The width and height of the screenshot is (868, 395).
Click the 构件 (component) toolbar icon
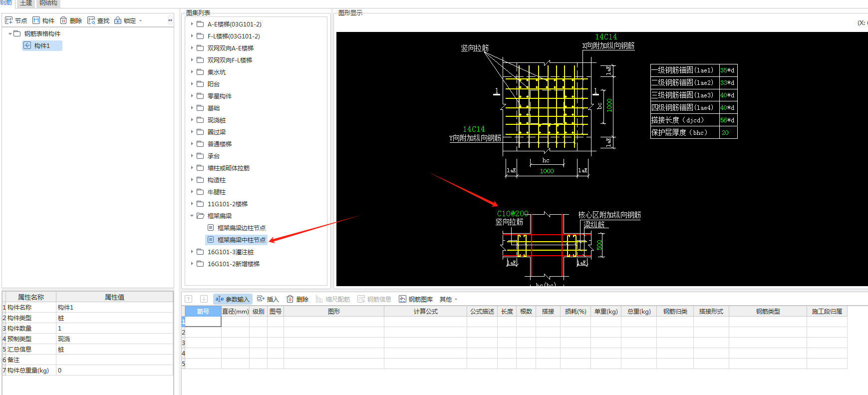pos(43,20)
